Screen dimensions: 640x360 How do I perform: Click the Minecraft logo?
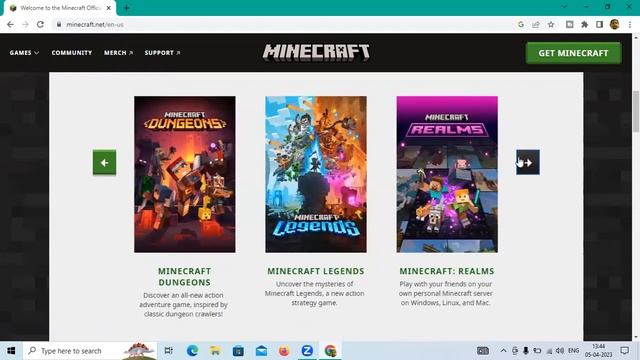click(x=316, y=53)
